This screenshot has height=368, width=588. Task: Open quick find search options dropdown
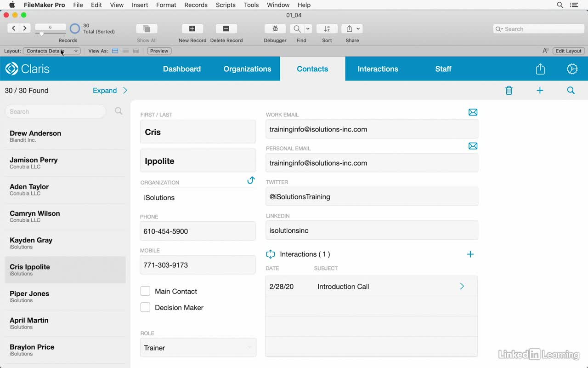[x=499, y=29]
